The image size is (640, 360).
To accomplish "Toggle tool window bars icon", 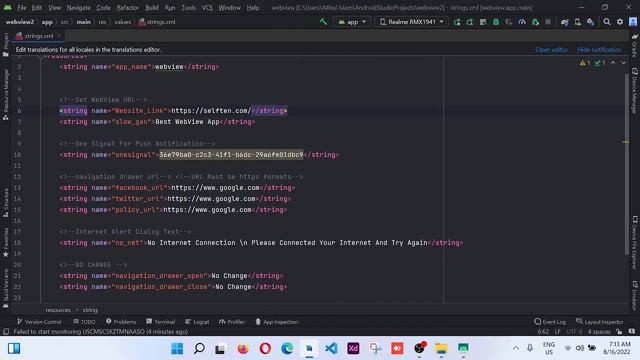I will (6, 331).
